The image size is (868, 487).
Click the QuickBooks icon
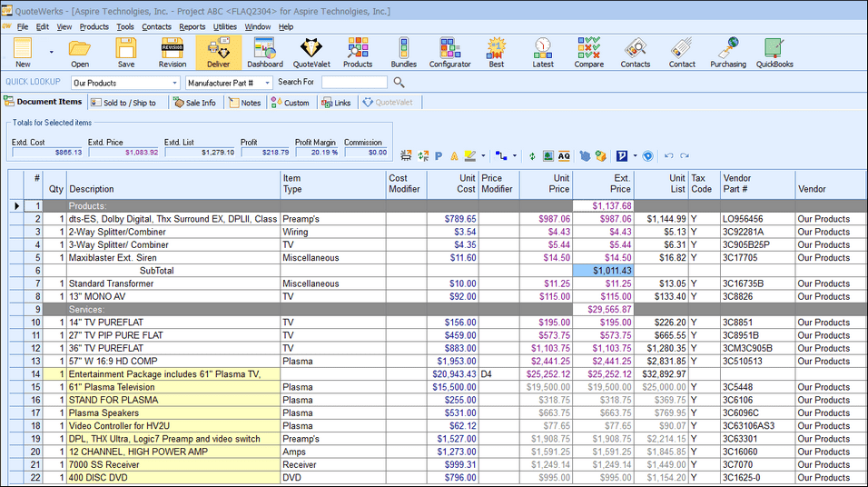[774, 52]
